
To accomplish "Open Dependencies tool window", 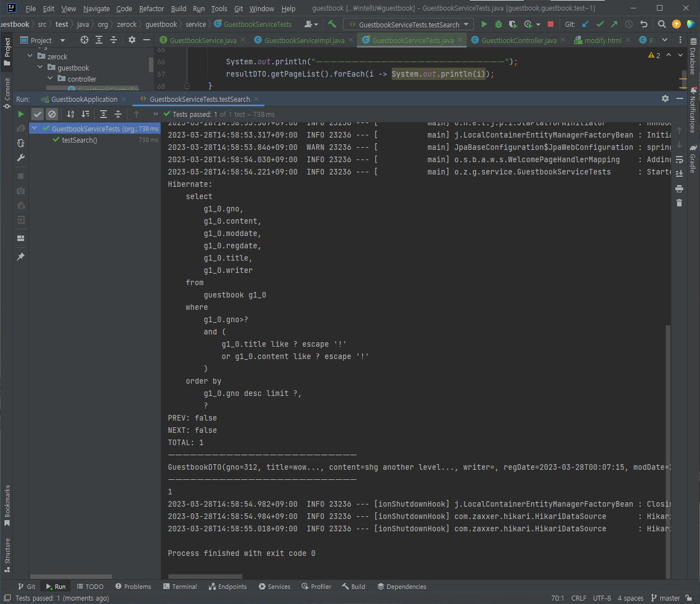I will click(402, 587).
